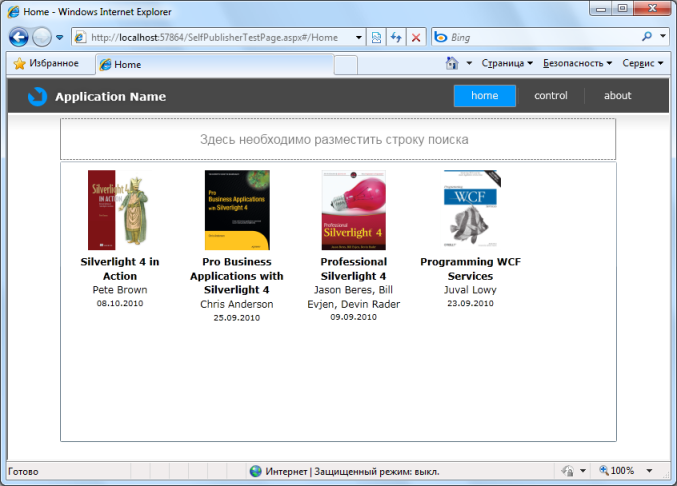
Task: Open the Страница dropdown menu
Action: [507, 63]
